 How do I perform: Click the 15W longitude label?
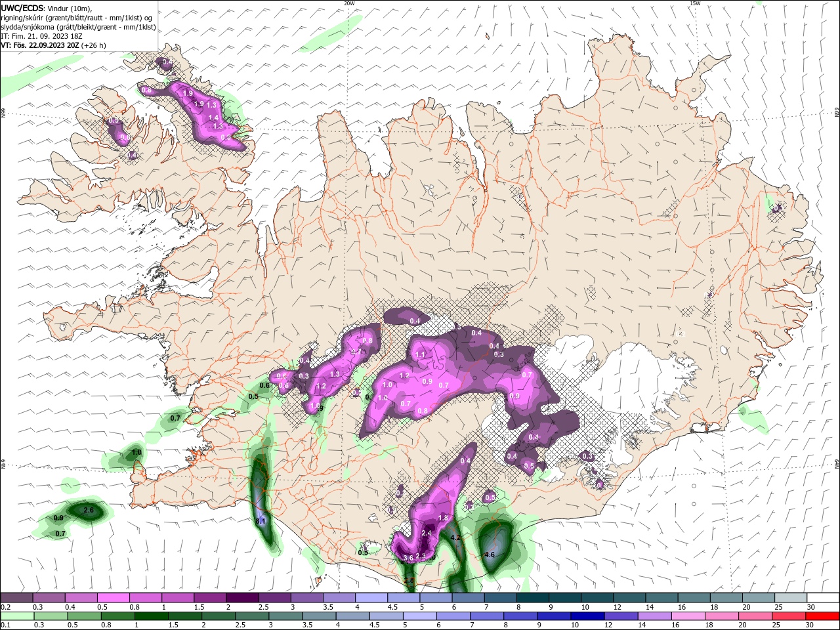coord(695,3)
